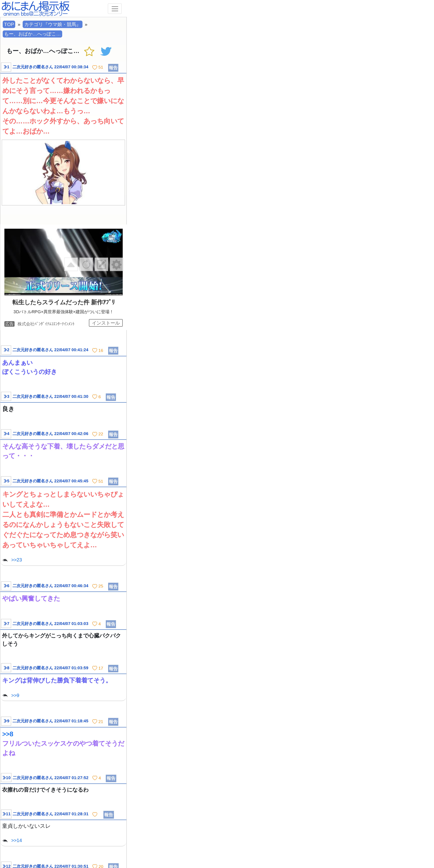434x868 pixels.
Task: Open the thread title breadcrumb もー、おばか…へっぽこ…
Action: pos(32,34)
